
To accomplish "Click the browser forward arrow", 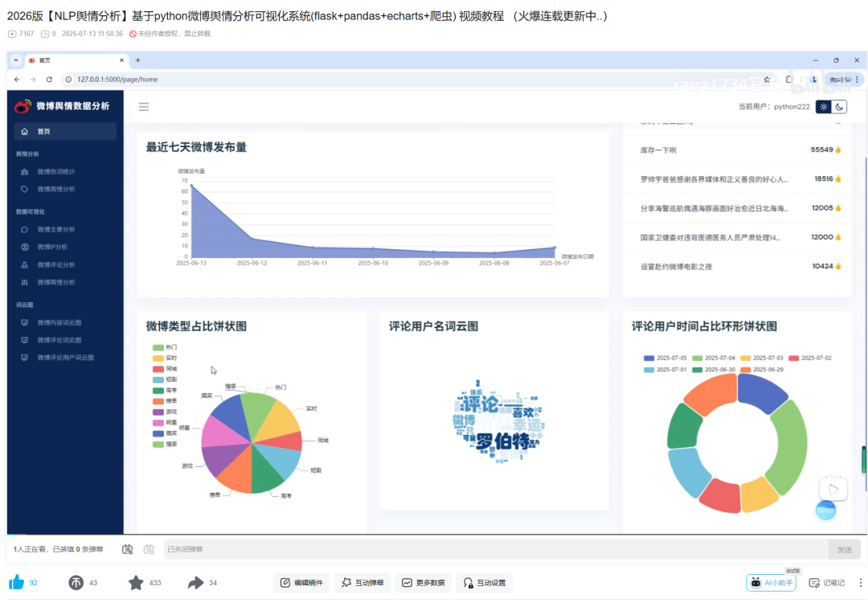I will [33, 79].
